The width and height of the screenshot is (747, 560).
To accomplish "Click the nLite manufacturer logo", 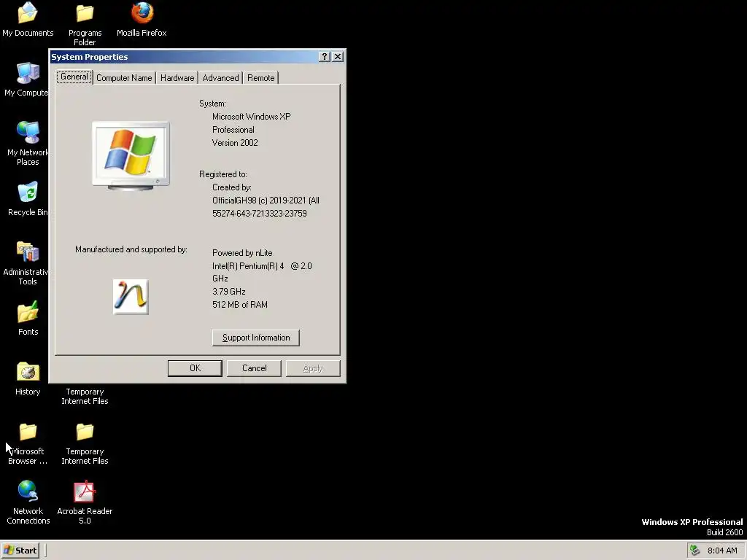I will (131, 297).
